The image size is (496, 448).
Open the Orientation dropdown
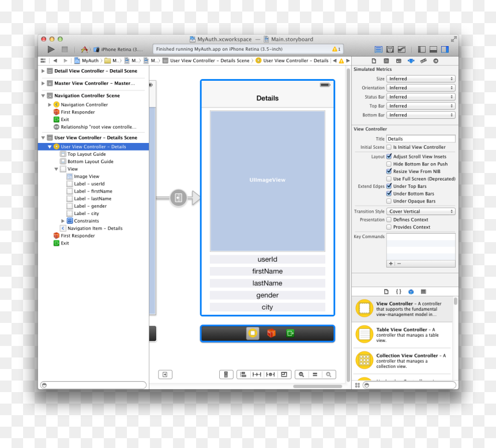pyautogui.click(x=420, y=88)
